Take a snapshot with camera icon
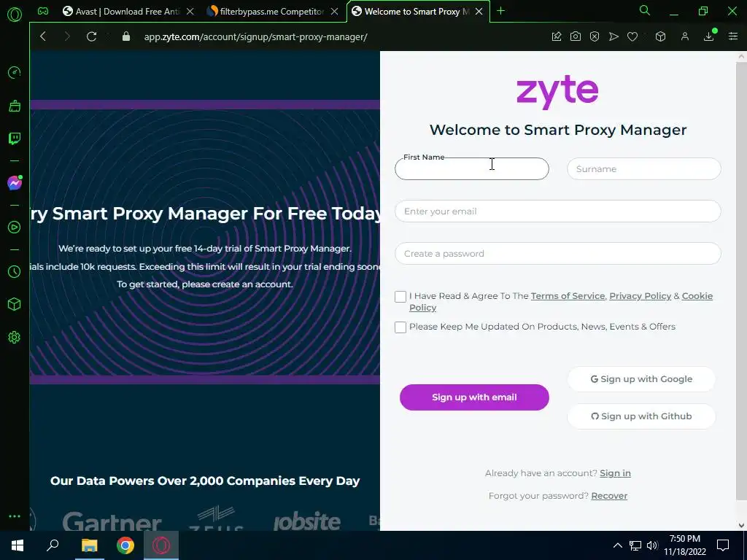 [576, 36]
